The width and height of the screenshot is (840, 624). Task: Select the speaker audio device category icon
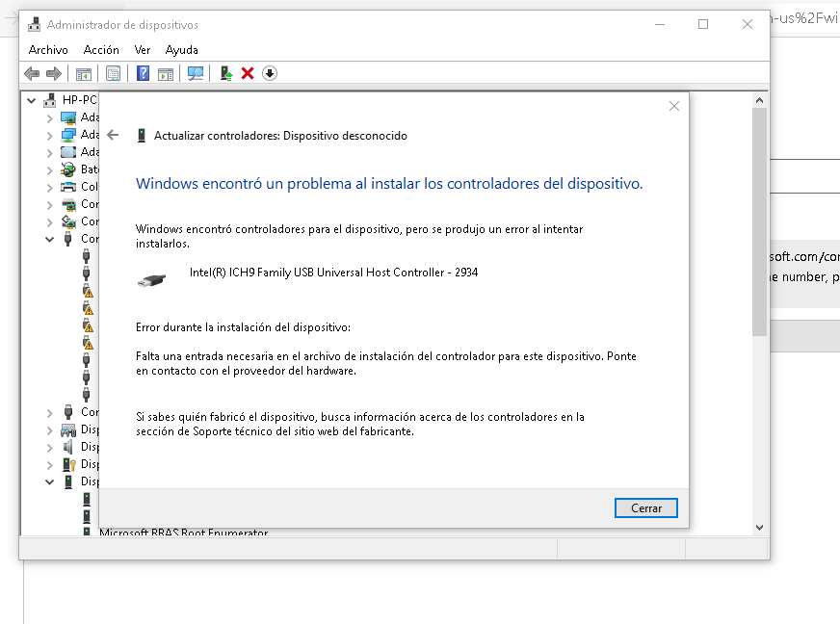68,447
